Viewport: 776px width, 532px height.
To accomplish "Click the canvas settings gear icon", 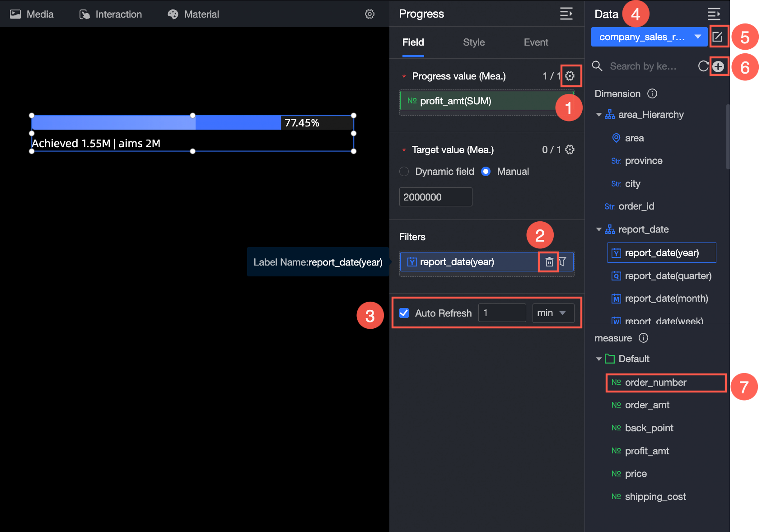I will pyautogui.click(x=369, y=14).
